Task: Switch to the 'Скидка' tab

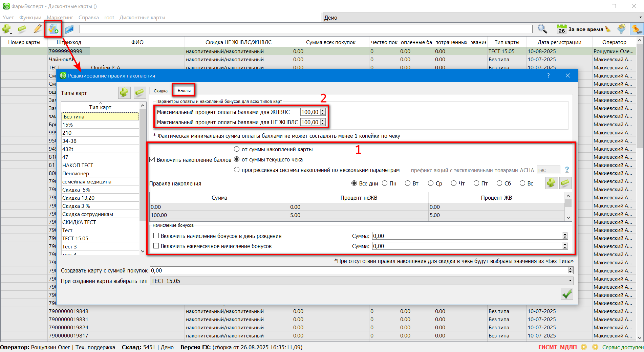Action: click(160, 91)
